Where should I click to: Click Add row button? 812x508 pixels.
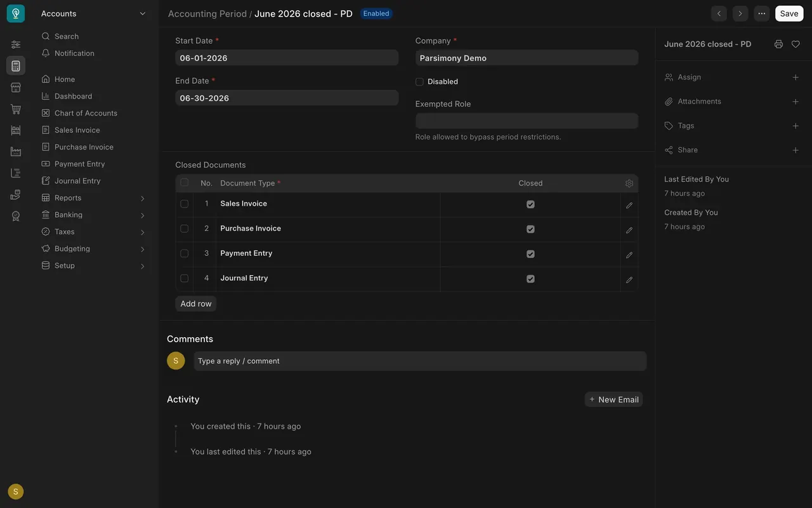coord(196,304)
